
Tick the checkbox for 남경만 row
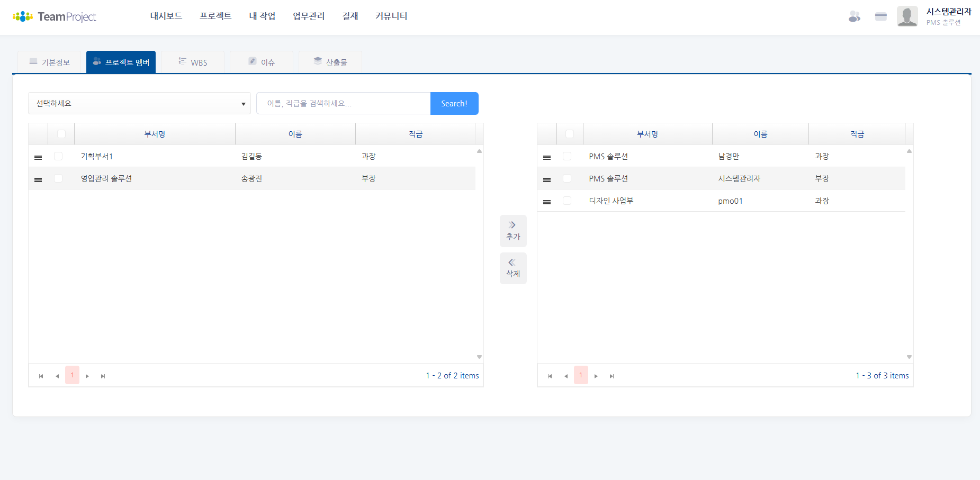567,157
